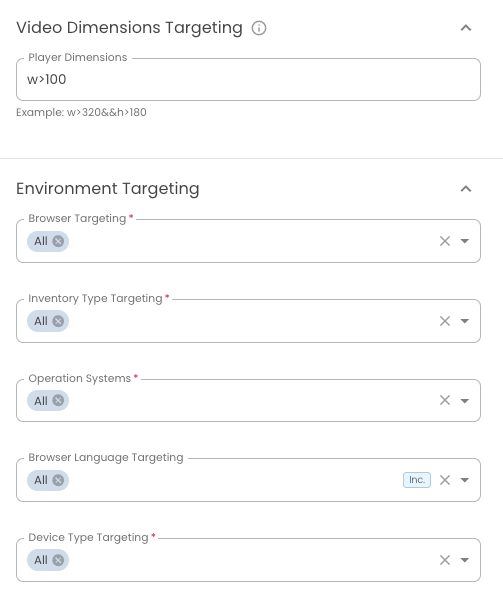Open the Device Type Targeting dropdown arrow
Viewport: 503px width, 613px height.
pyautogui.click(x=465, y=560)
